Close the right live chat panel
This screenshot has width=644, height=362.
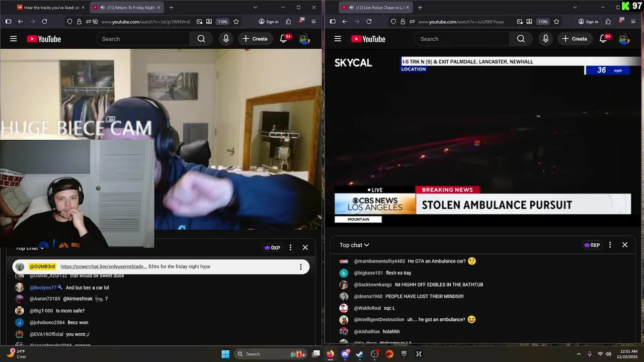point(625,245)
